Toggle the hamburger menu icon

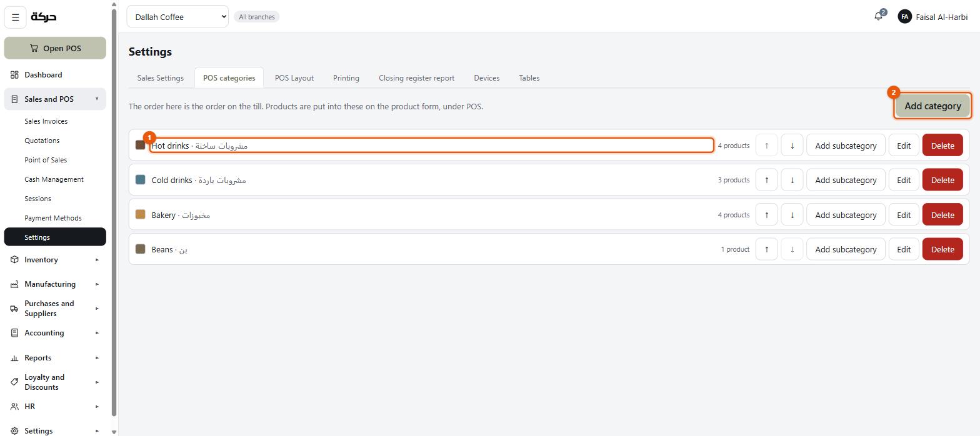pyautogui.click(x=16, y=17)
